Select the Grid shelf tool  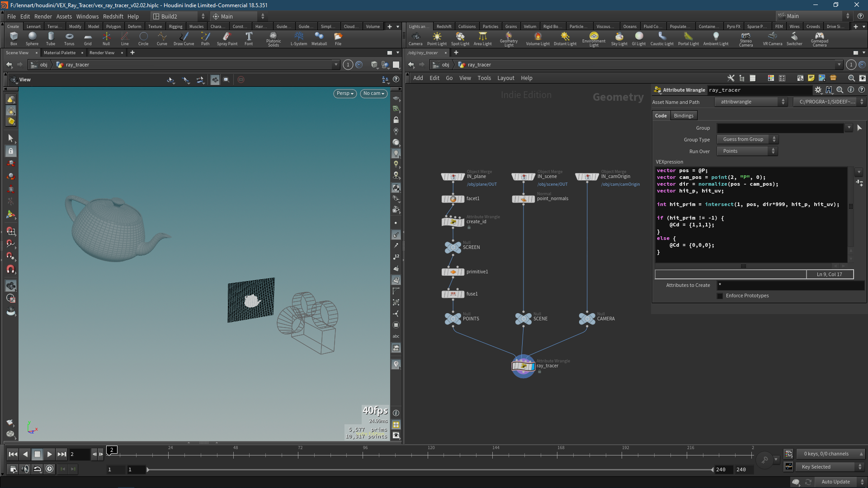pyautogui.click(x=88, y=38)
